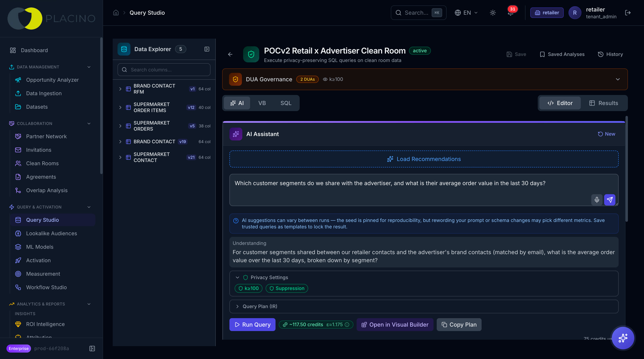
Task: Start a New AI Assistant conversation
Action: 606,134
